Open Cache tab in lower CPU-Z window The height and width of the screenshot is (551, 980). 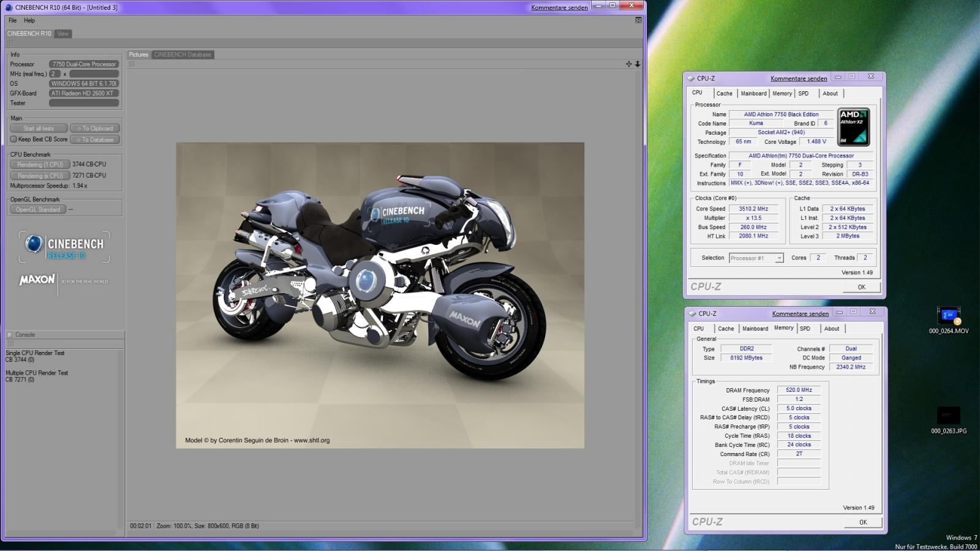(x=726, y=329)
